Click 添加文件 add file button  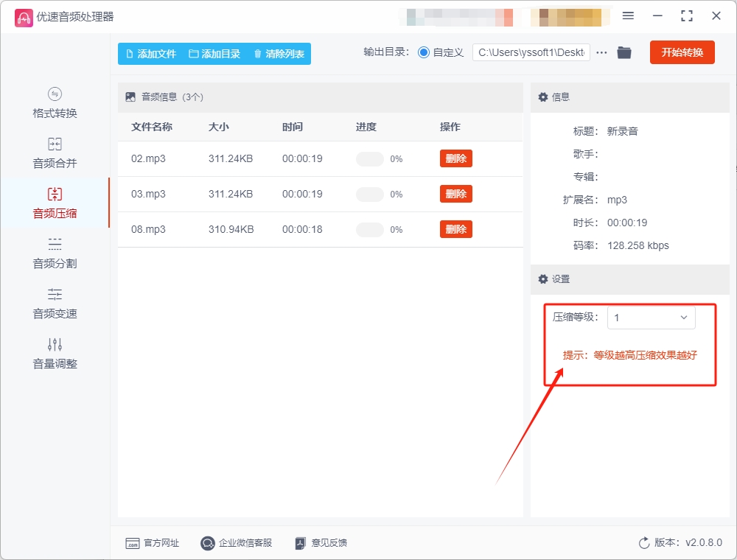151,54
